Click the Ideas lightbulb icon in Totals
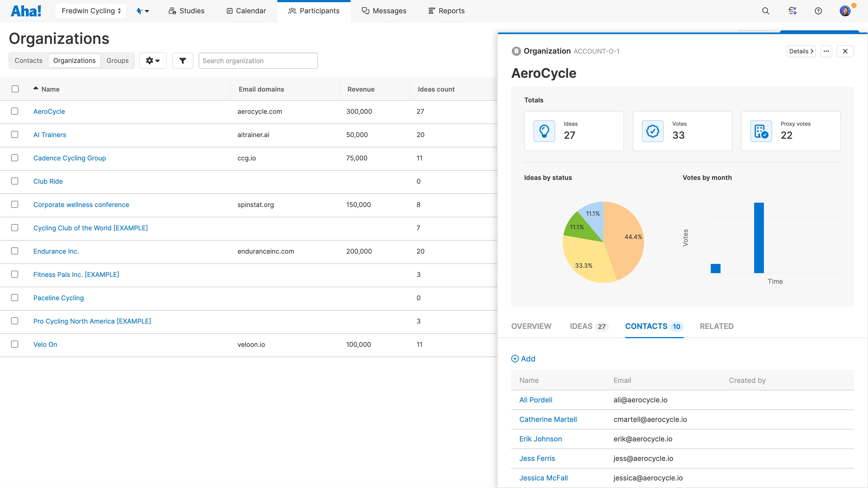The height and width of the screenshot is (488, 868). (544, 131)
